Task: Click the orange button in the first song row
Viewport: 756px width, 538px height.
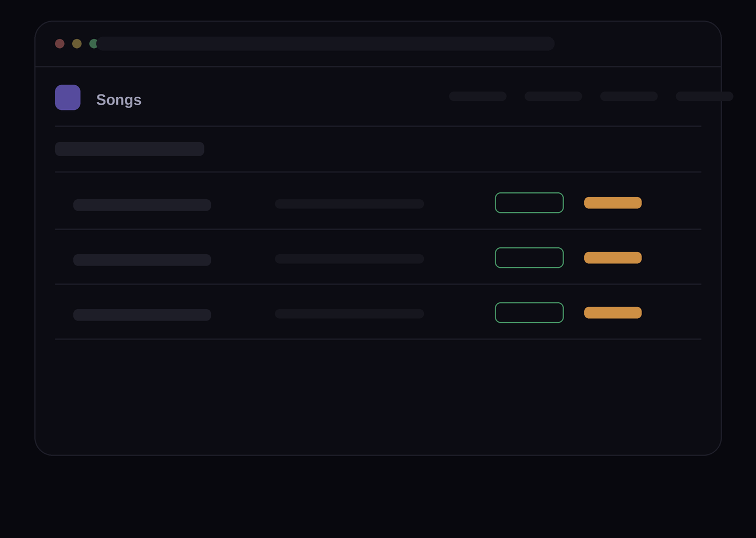Action: click(613, 203)
